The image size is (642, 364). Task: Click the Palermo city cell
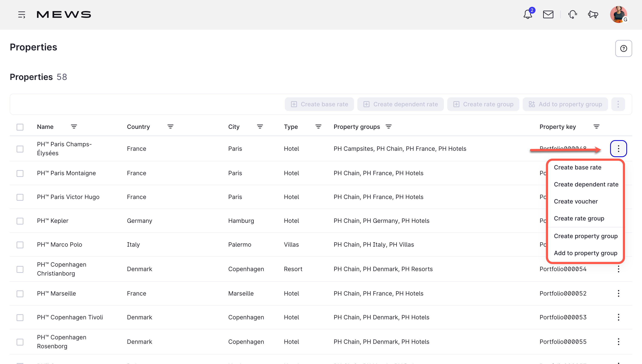240,245
